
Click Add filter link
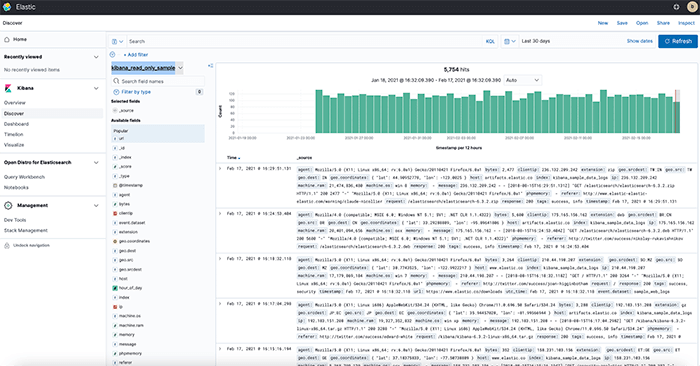point(136,54)
